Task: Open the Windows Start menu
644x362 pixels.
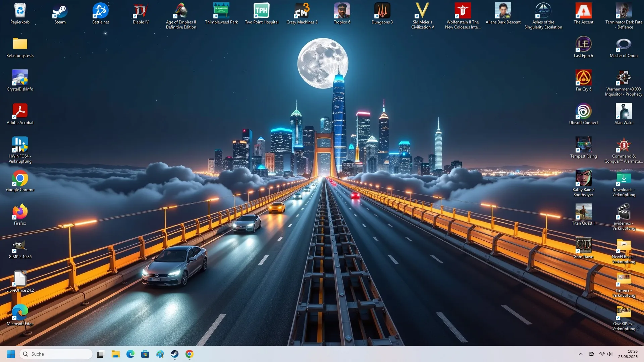Action: (11, 354)
